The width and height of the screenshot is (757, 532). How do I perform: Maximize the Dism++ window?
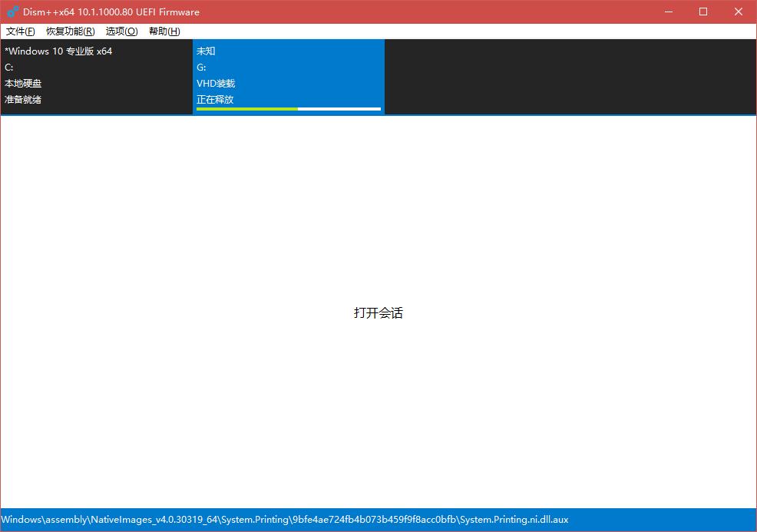click(x=703, y=12)
